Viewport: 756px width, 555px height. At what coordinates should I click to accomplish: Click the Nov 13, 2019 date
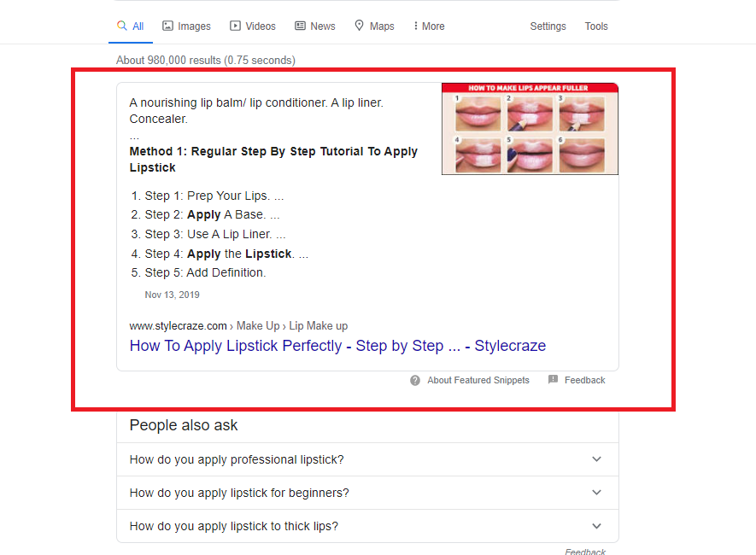click(172, 295)
